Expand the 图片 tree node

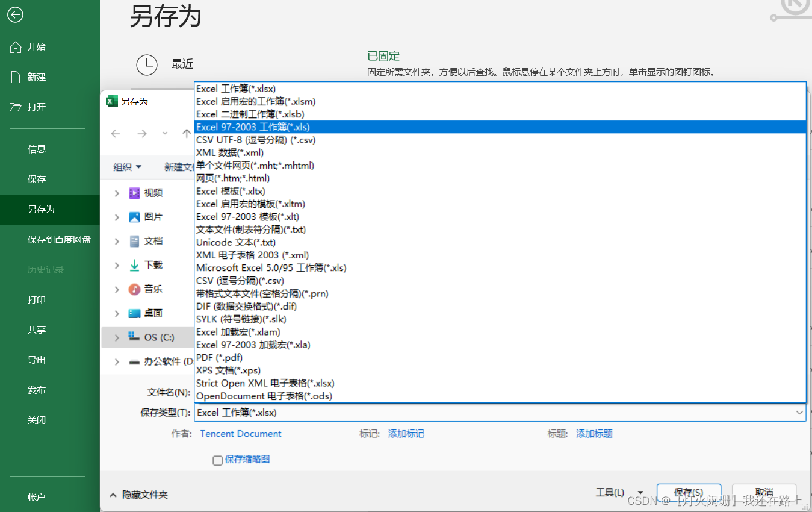[117, 217]
